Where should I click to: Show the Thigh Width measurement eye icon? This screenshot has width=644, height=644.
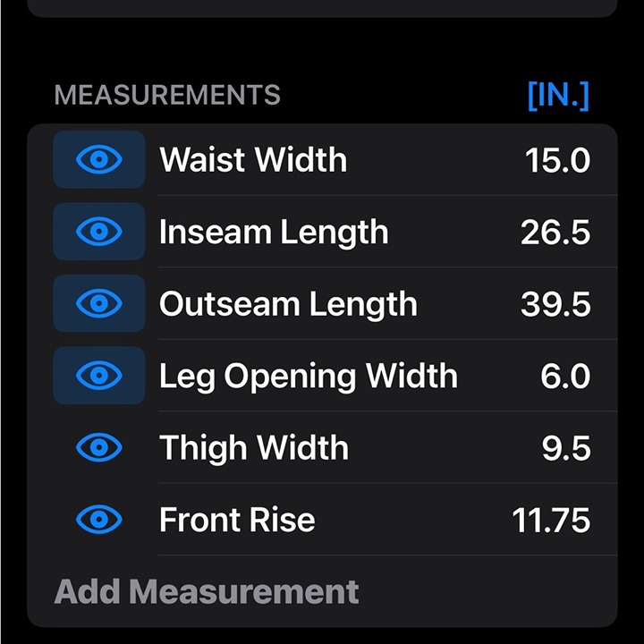point(99,447)
